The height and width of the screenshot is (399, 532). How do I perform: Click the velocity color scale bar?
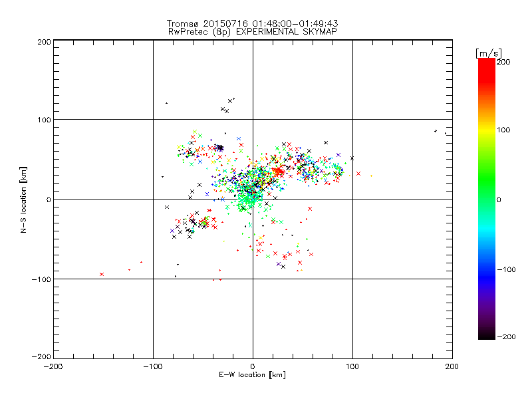[x=487, y=198]
